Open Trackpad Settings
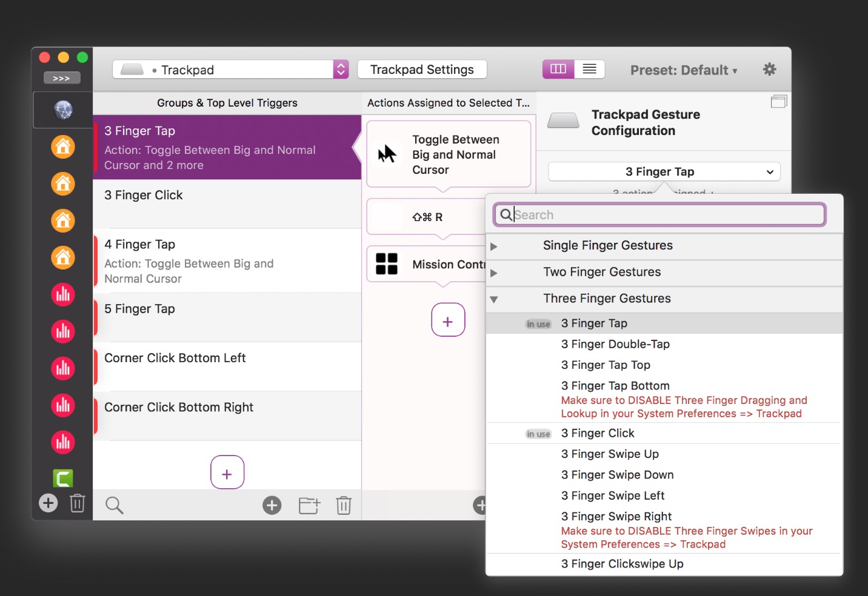The width and height of the screenshot is (868, 596). [422, 69]
